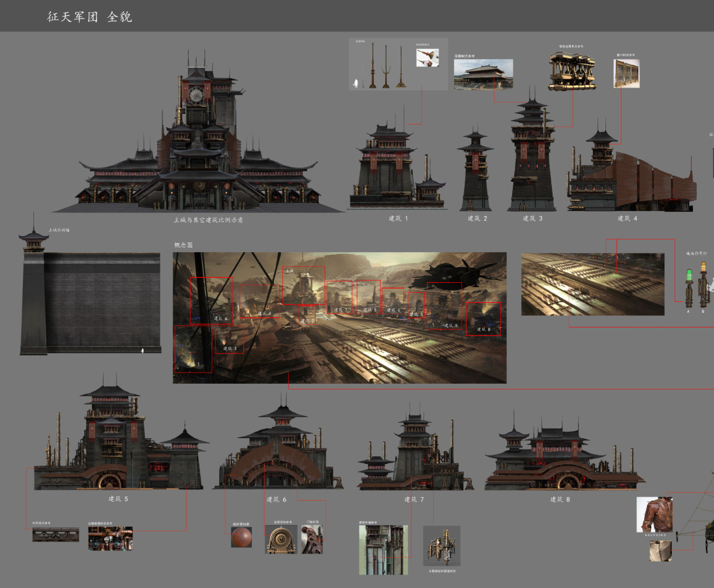Click the 主城 label inside concept painting

click(x=289, y=271)
